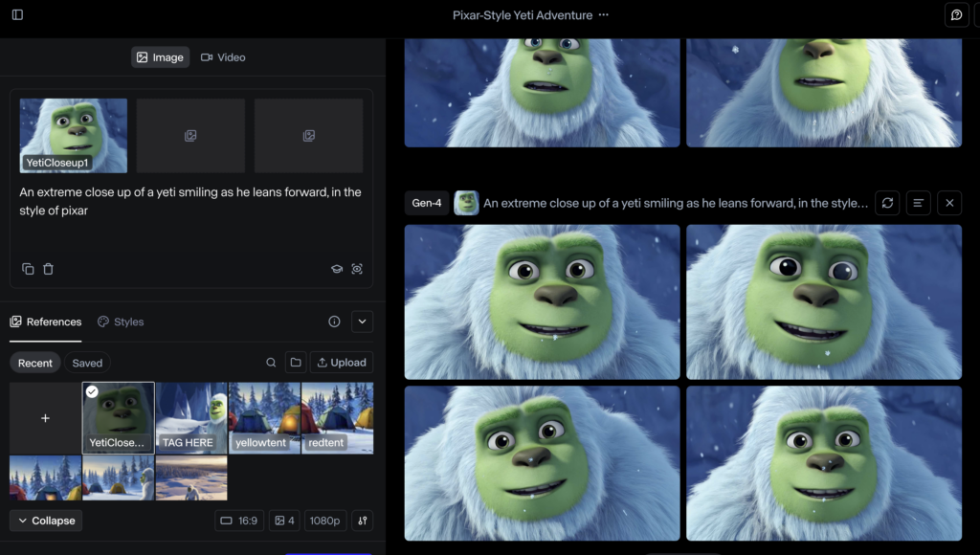Screen dimensions: 980x555
Task: Click the generation prompt text
Action: coord(676,203)
